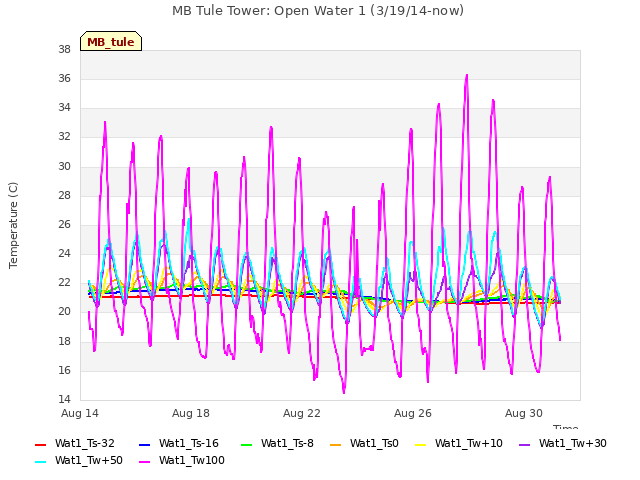Click the 38 y-axis tick label
The width and height of the screenshot is (640, 480).
click(64, 50)
